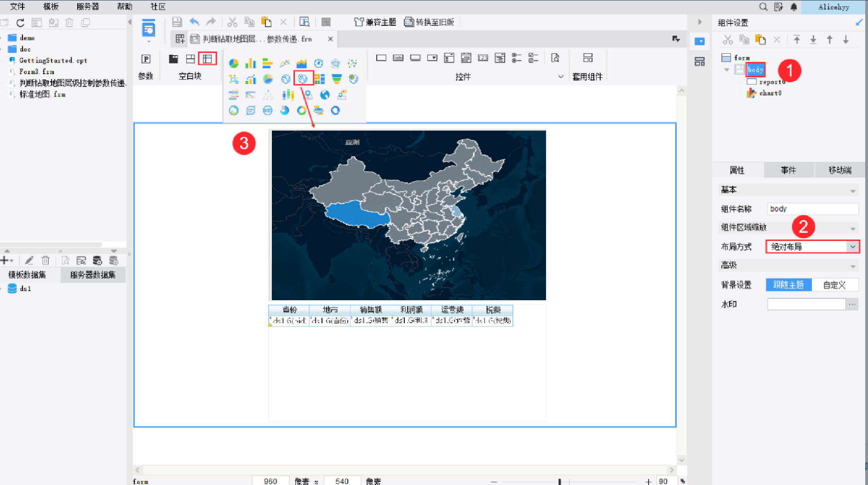Edit the selected dataset with pencil icon
Viewport: 868px width, 485px height.
pos(29,261)
